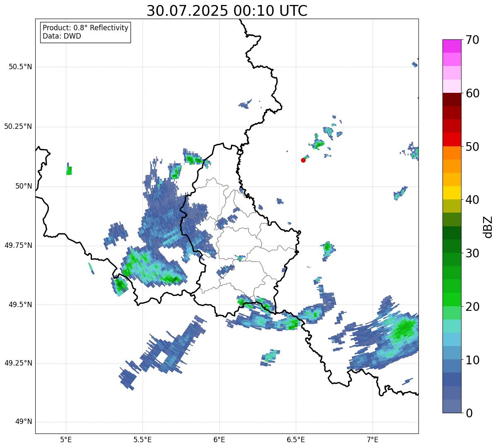Click the 60 colorbar tick label
The height and width of the screenshot is (448, 498).
(472, 93)
